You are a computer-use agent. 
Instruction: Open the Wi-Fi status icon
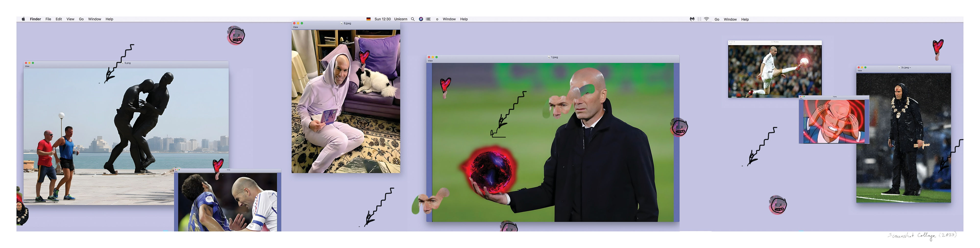point(707,19)
